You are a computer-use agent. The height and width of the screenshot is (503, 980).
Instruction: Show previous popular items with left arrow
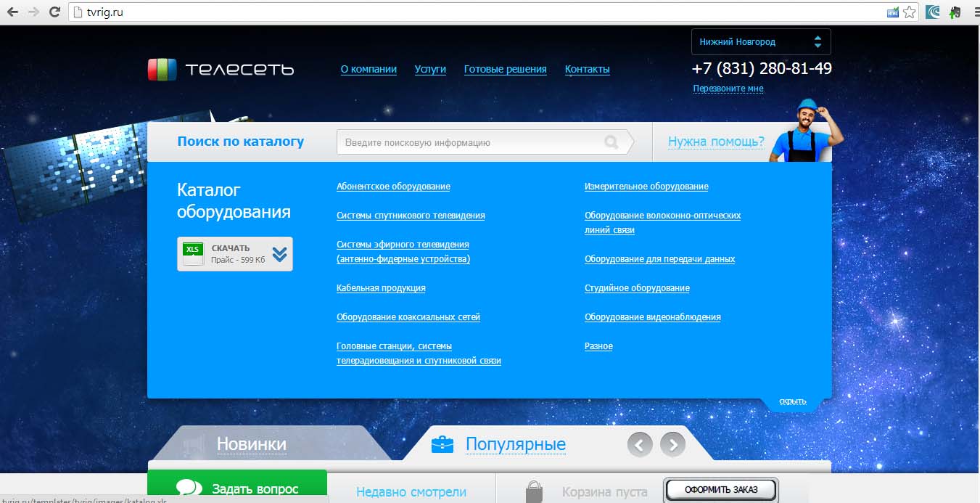pos(640,444)
